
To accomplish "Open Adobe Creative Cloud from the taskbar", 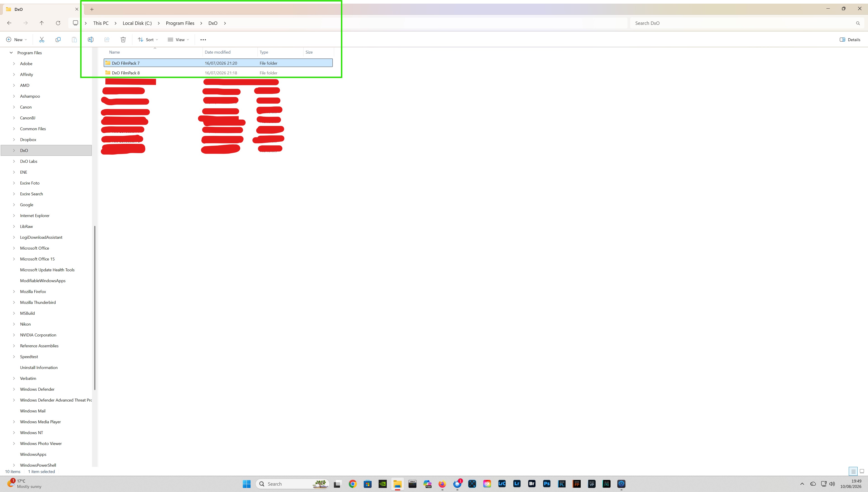I will [x=487, y=484].
